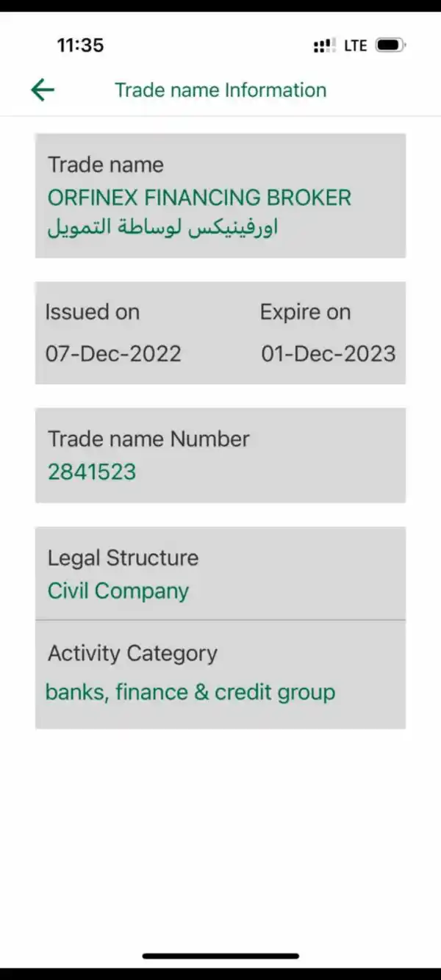
Task: Tap the Issued on label
Action: point(93,311)
